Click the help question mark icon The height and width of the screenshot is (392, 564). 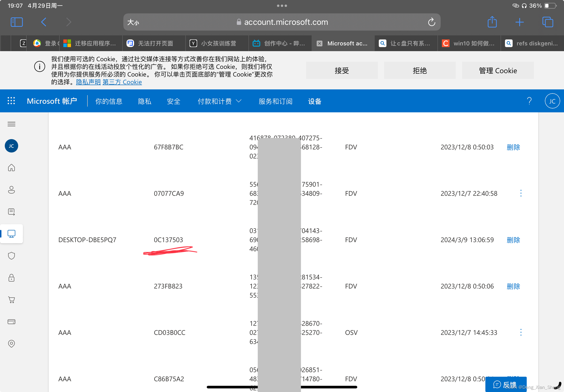[529, 101]
